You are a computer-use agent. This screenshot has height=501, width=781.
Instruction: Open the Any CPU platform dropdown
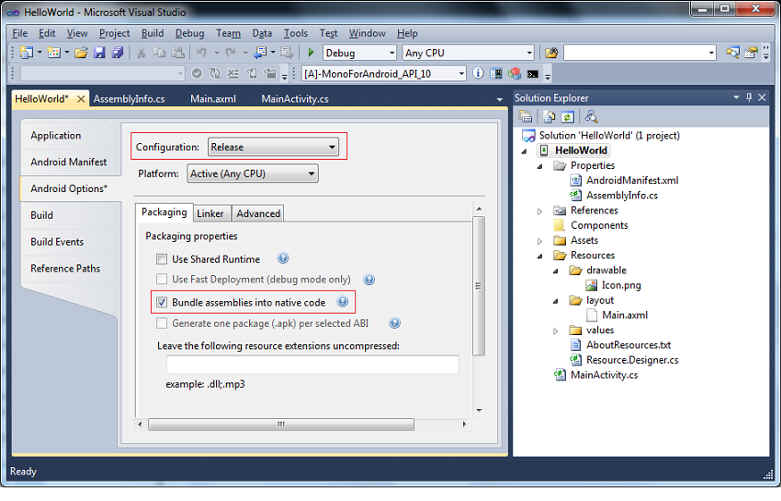tap(468, 53)
